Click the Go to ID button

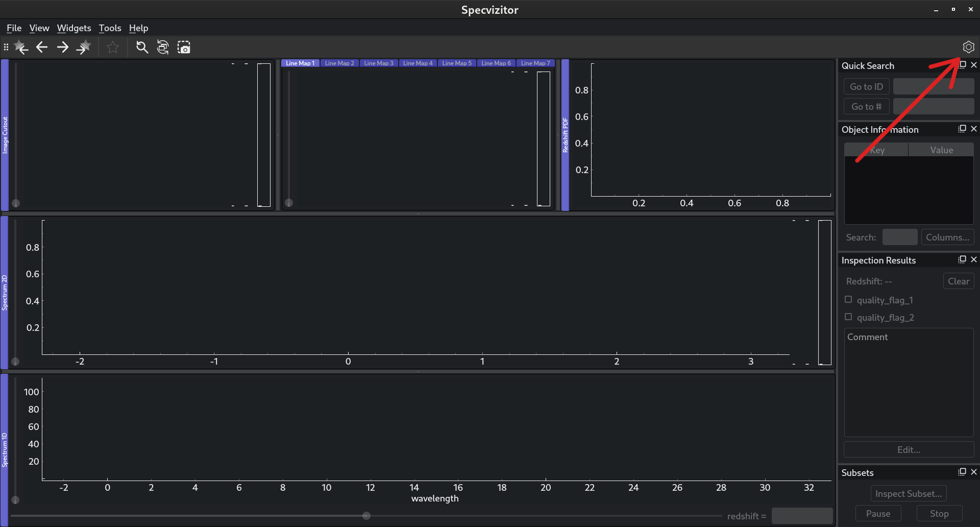tap(866, 87)
